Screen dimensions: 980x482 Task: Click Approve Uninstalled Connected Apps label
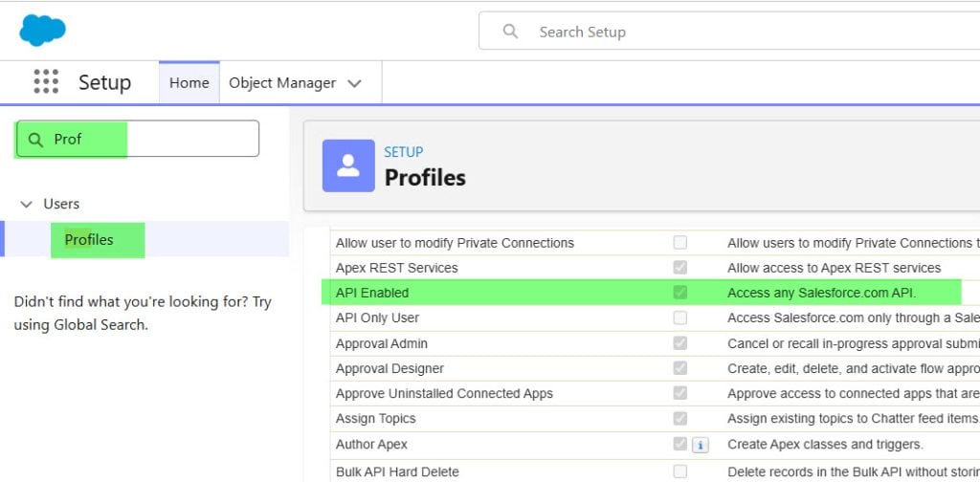(x=444, y=393)
